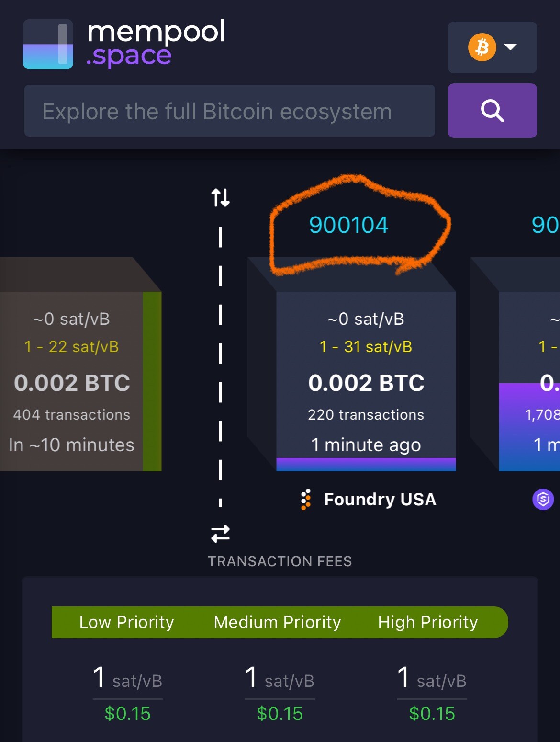The height and width of the screenshot is (742, 560).
Task: Click the purple mining pool badge icon
Action: pyautogui.click(x=543, y=499)
